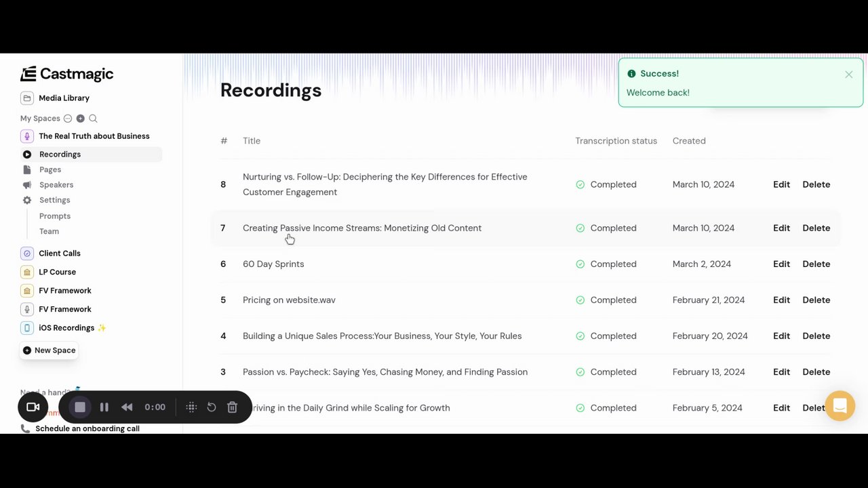Click the phone icon beside onboarding call
The image size is (868, 488).
(x=26, y=428)
